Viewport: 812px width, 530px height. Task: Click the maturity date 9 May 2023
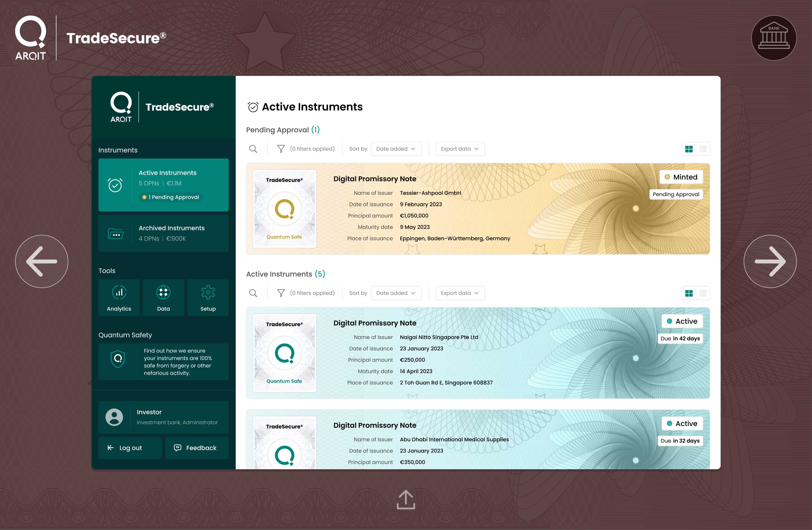coord(415,227)
